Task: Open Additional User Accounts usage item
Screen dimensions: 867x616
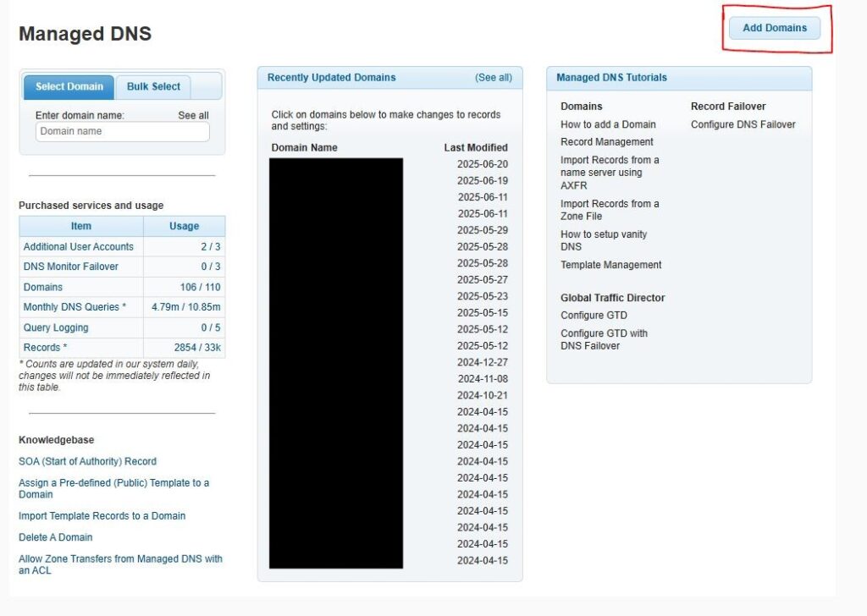Action: point(79,246)
